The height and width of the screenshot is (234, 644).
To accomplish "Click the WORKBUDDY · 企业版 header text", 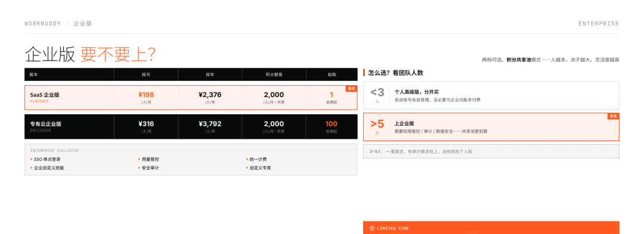I will coord(58,23).
